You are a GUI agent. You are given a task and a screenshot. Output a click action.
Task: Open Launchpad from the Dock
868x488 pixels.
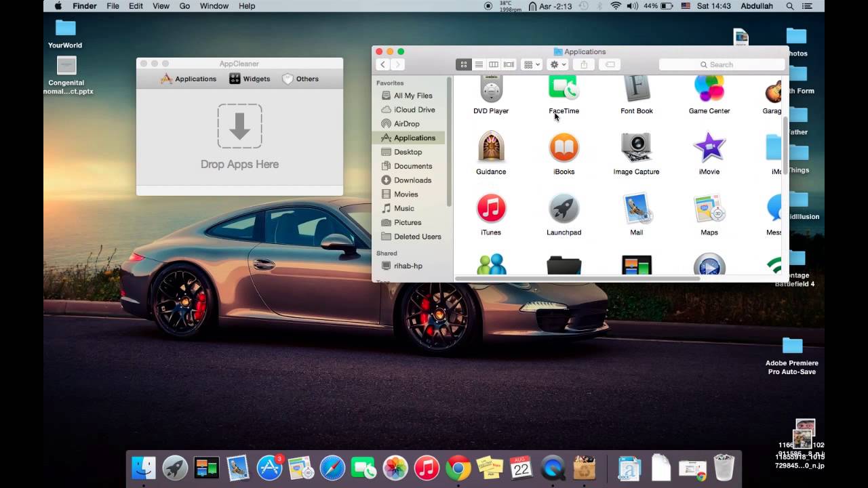point(175,468)
